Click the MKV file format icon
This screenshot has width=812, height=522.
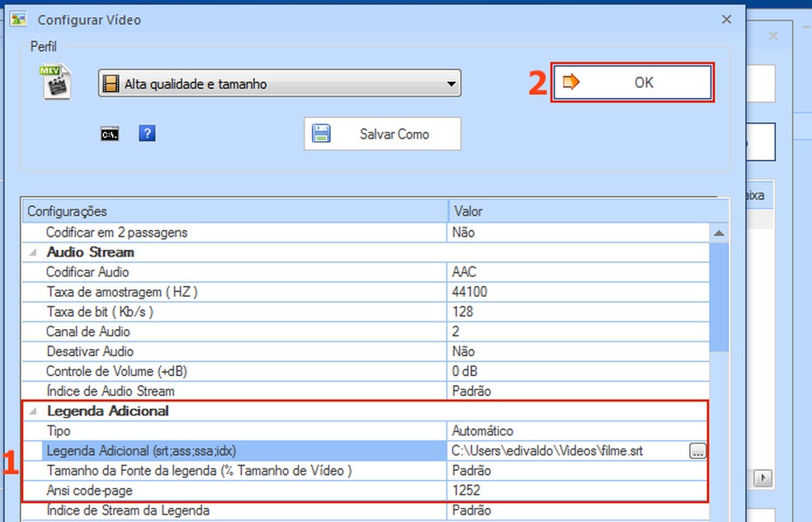pos(55,82)
